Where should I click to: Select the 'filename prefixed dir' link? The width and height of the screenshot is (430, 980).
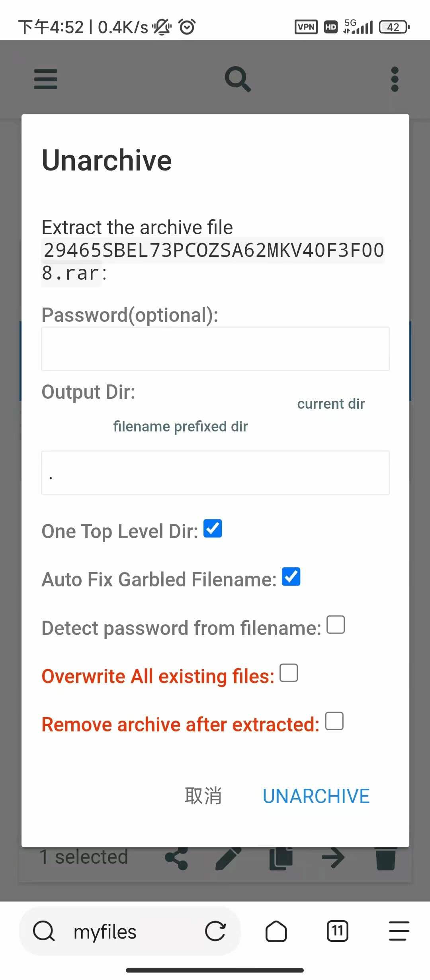(180, 427)
